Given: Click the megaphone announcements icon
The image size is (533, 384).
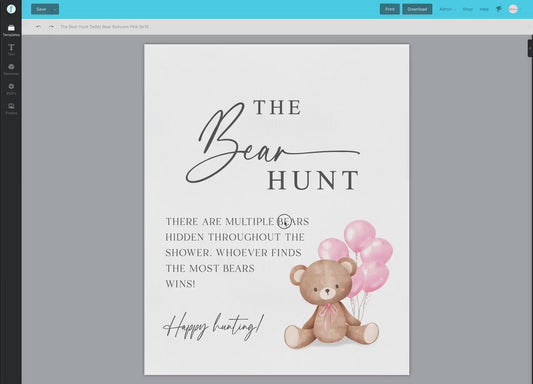Looking at the screenshot, I should pyautogui.click(x=499, y=9).
